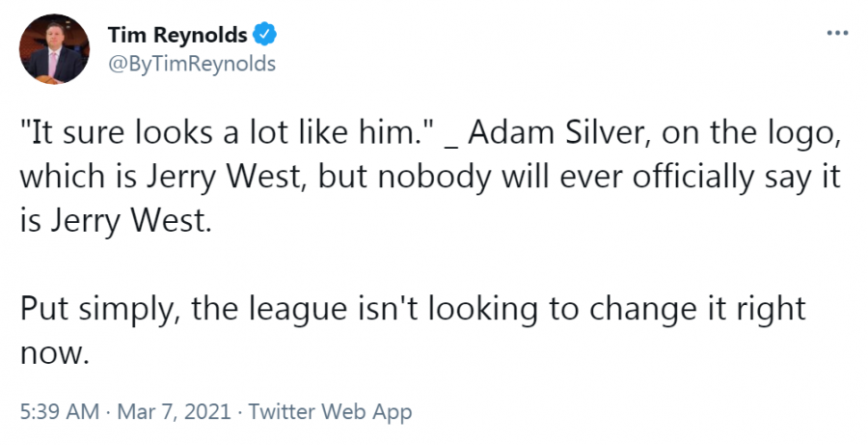Open Tim Reynolds' profile picture
This screenshot has width=868, height=445.
coord(54,49)
